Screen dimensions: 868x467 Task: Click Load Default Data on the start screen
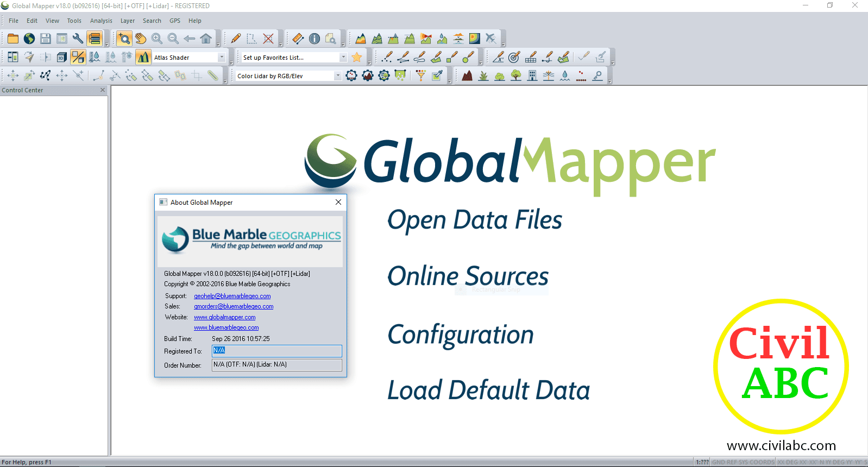tap(489, 390)
